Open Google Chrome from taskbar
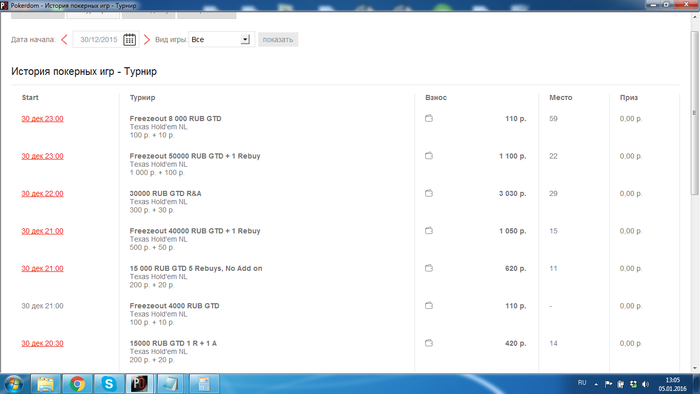This screenshot has width=700, height=394. click(77, 384)
